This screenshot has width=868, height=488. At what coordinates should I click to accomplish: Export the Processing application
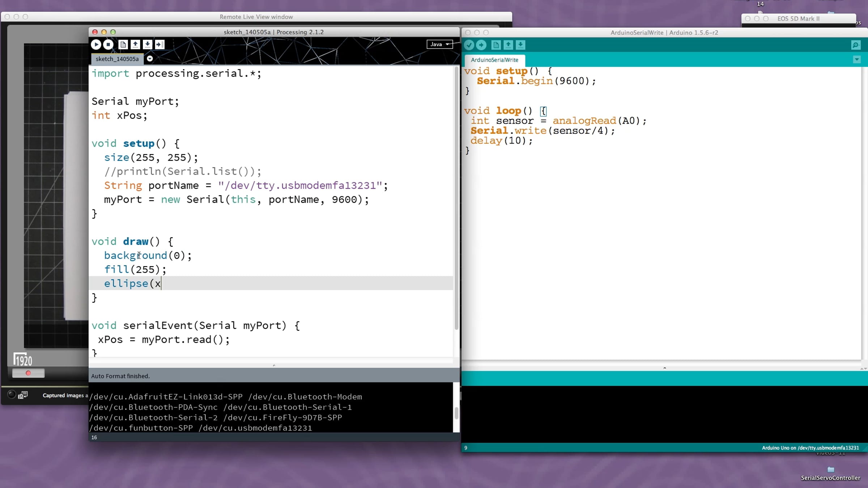(159, 44)
